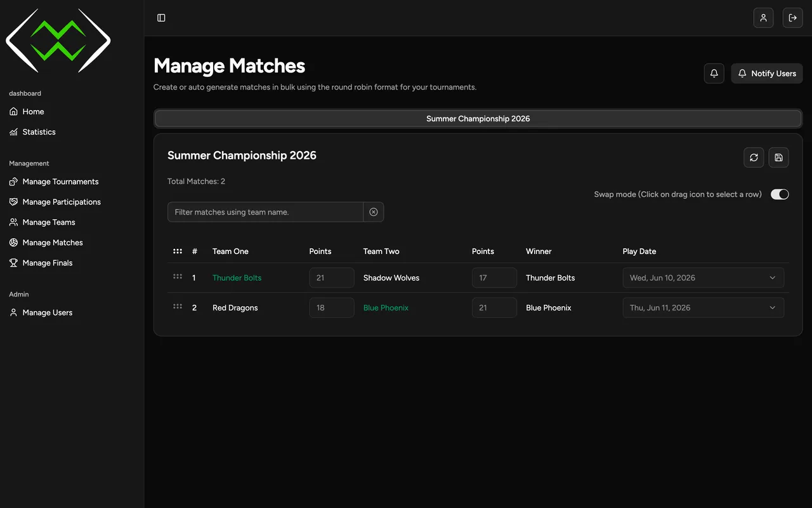Click the refresh matches icon

click(754, 157)
